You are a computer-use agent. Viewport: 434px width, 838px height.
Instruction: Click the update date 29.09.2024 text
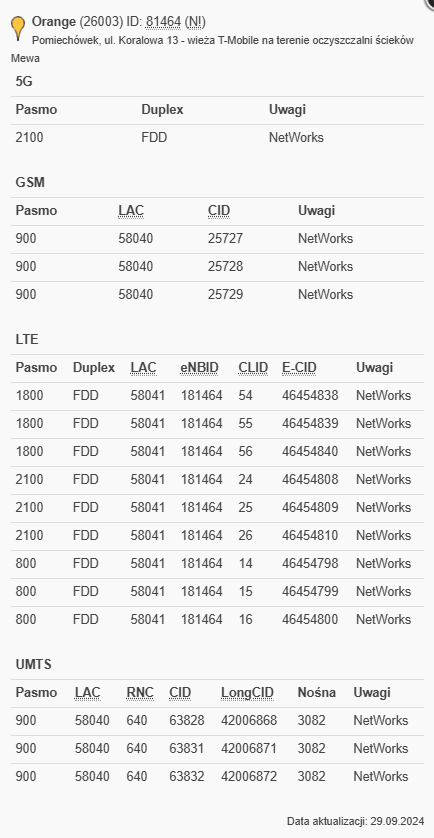click(397, 821)
